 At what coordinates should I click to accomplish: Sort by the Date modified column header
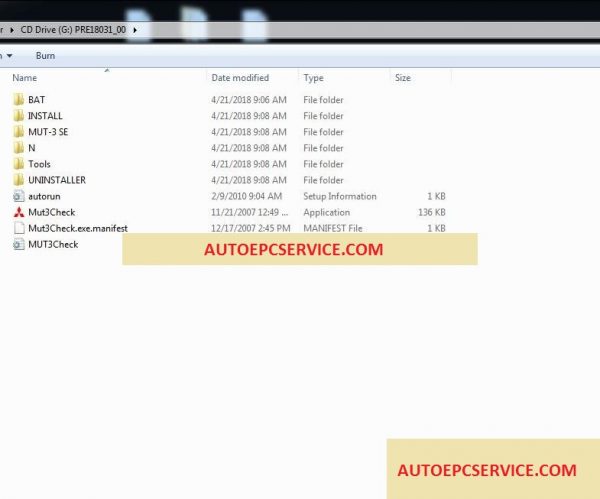pos(240,78)
